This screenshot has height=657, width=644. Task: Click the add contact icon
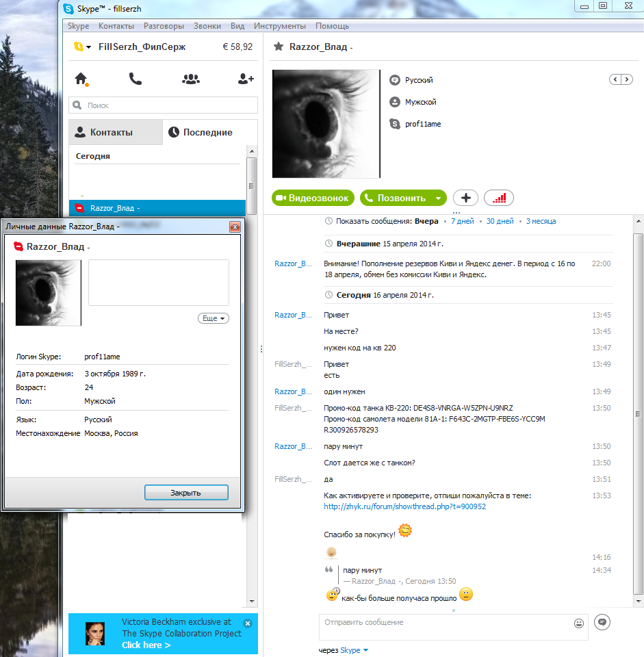(246, 79)
